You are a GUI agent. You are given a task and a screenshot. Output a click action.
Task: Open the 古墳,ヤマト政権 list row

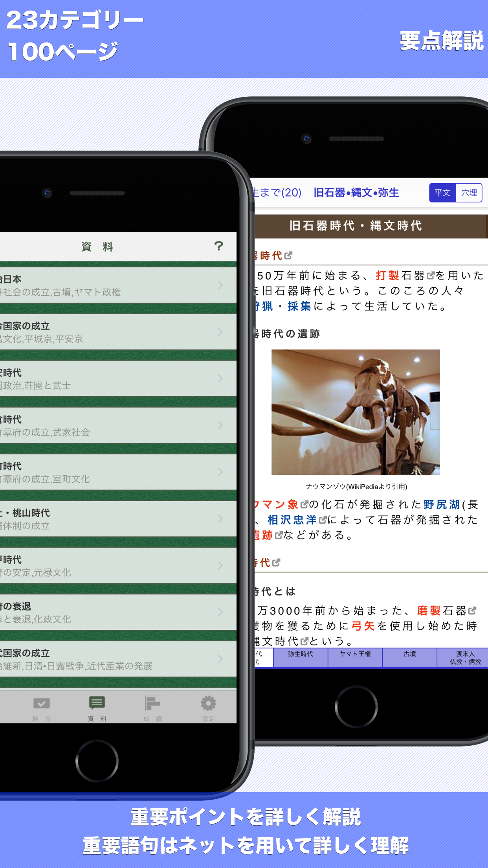(x=118, y=285)
